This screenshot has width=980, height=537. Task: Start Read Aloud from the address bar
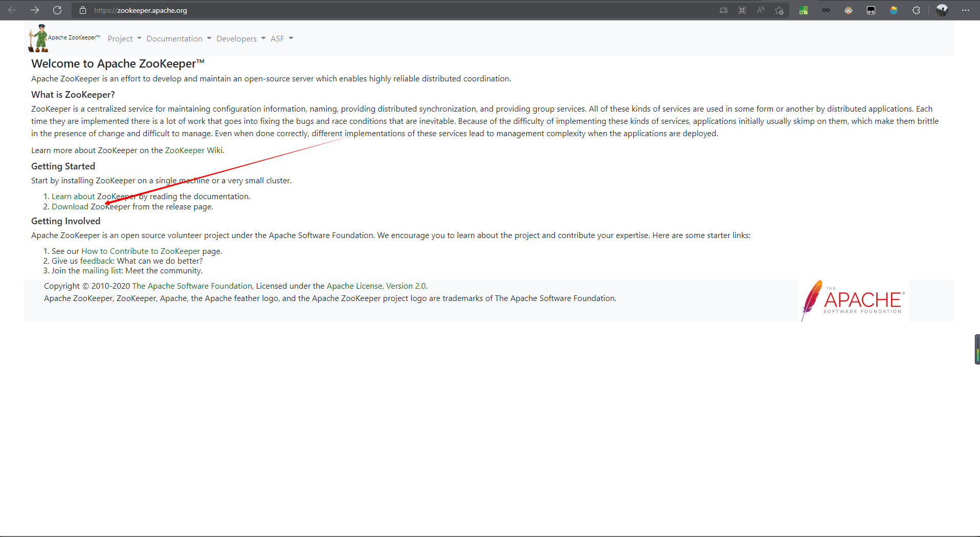tap(761, 10)
